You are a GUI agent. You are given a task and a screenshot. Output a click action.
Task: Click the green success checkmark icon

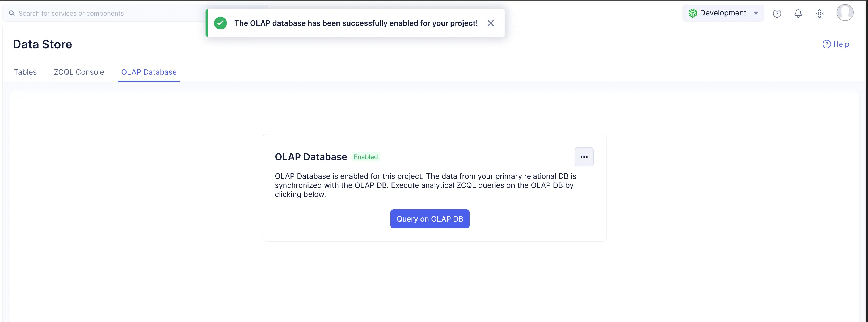click(x=220, y=23)
